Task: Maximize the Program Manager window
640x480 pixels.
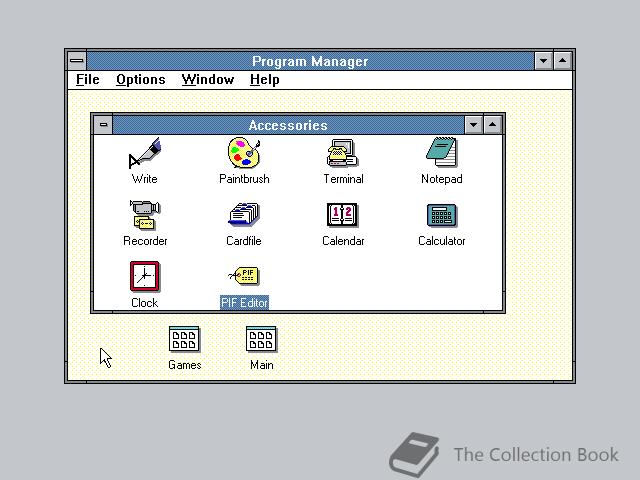Action: point(562,61)
